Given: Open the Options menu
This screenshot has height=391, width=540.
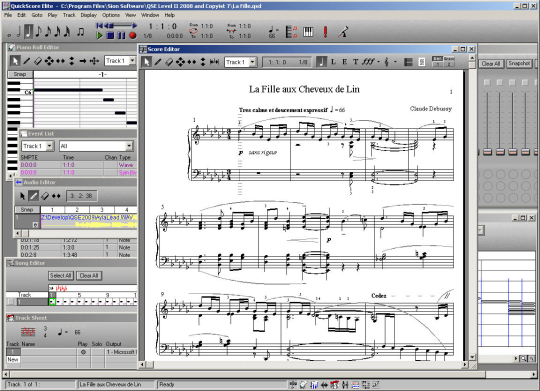Looking at the screenshot, I should click(x=111, y=15).
